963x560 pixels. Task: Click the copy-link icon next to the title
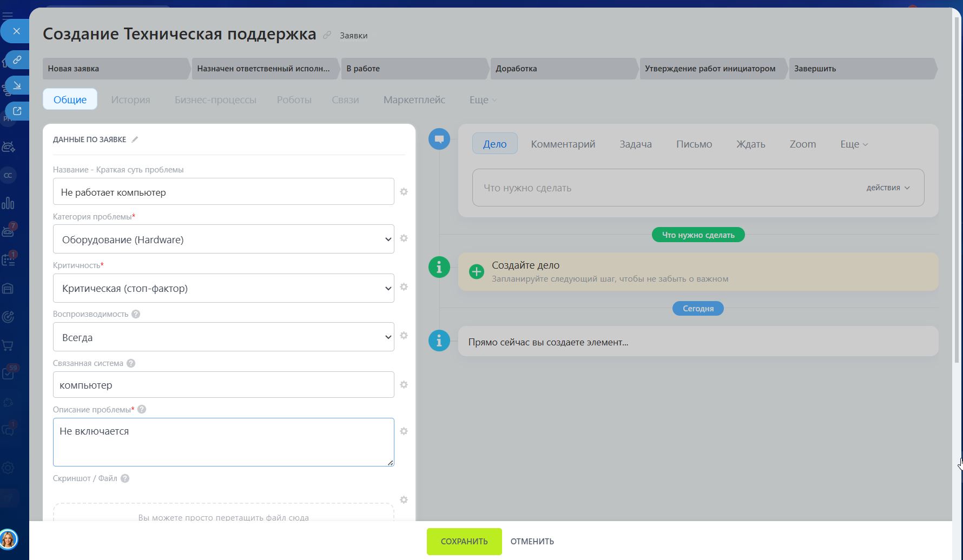tap(327, 35)
